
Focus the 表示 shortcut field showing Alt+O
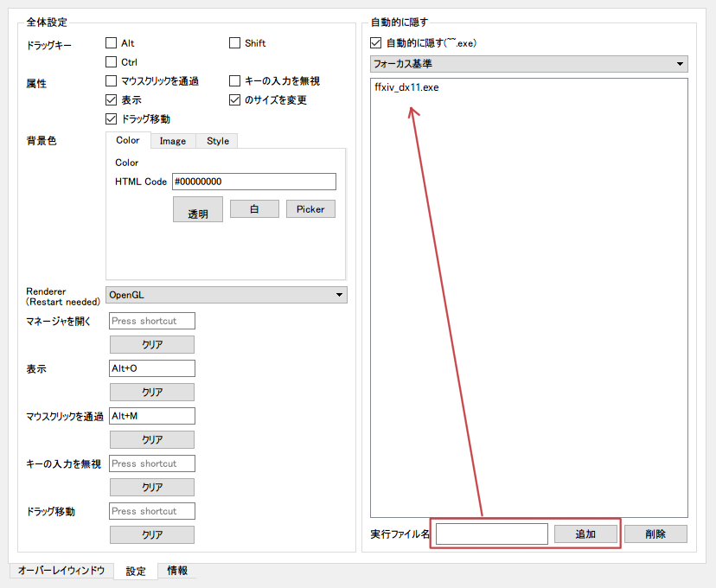point(152,368)
